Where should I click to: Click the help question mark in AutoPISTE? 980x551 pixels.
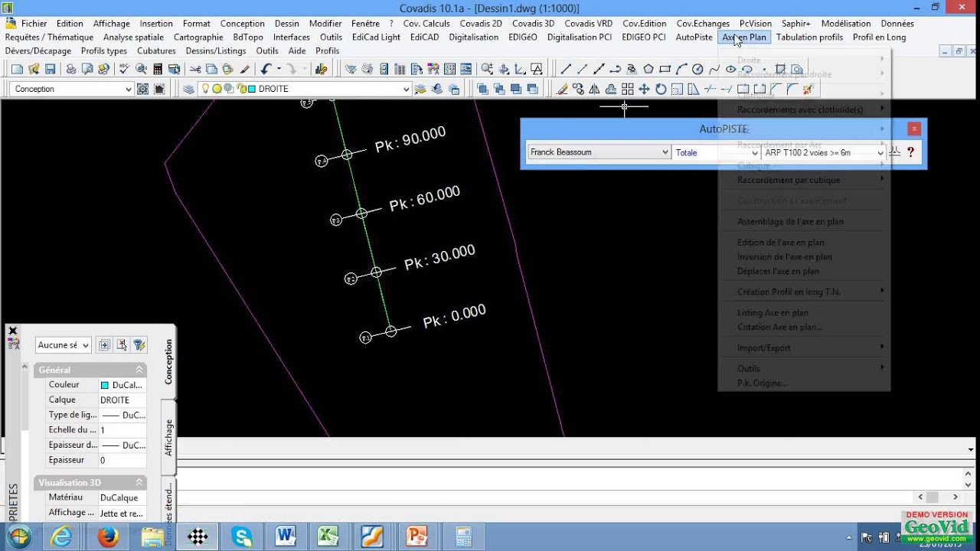point(910,152)
